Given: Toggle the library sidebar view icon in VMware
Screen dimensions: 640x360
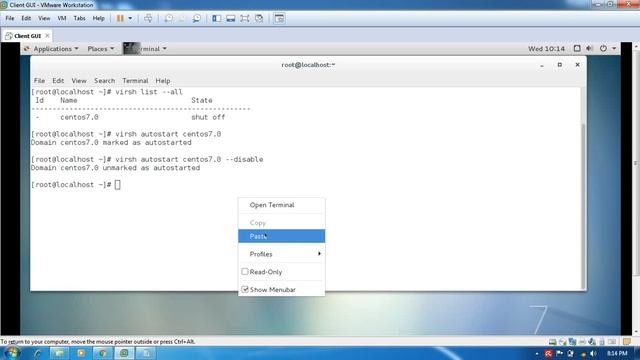Looking at the screenshot, I should point(217,18).
